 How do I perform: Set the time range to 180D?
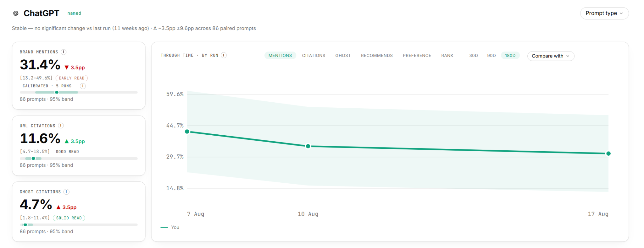coord(510,56)
